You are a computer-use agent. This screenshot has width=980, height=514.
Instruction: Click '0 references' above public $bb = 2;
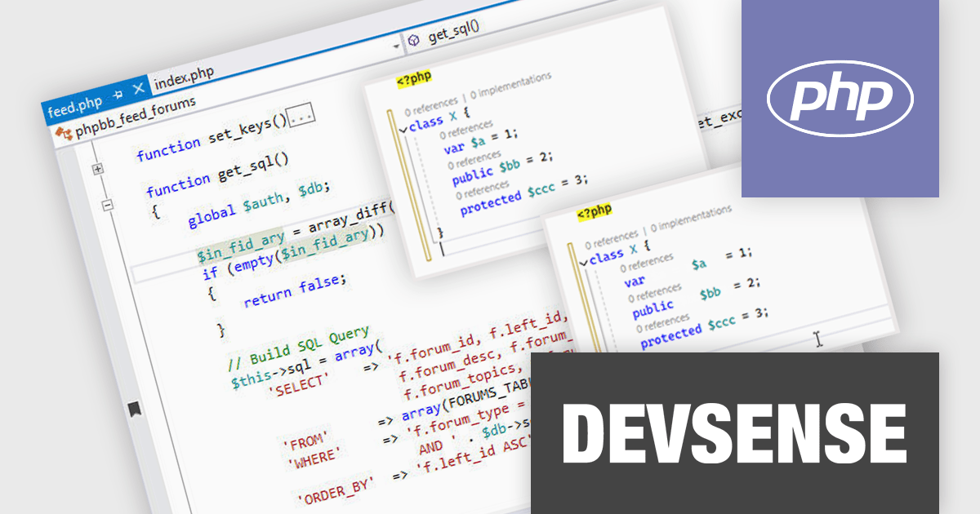tap(474, 158)
